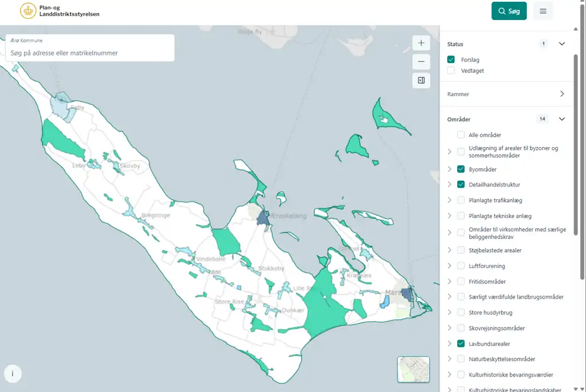Zoom out of the map with minus button
Viewport: 586px width, 392px height.
click(x=421, y=61)
